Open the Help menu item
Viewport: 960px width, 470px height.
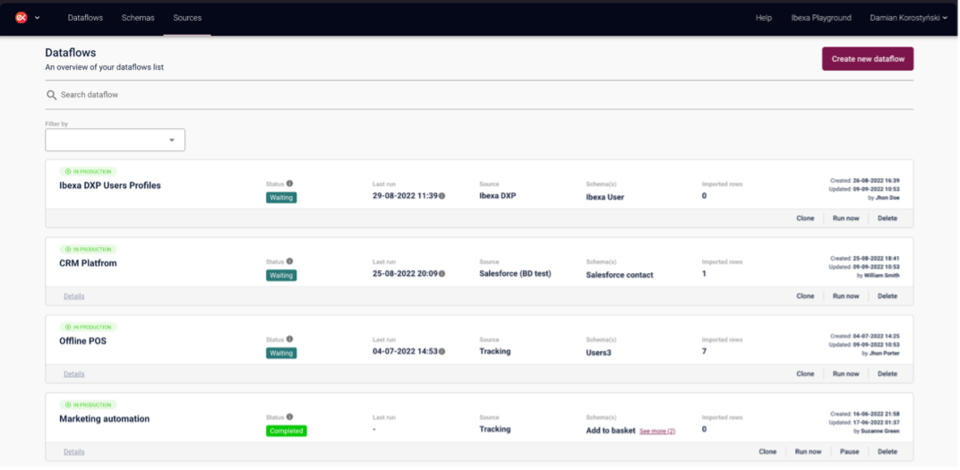763,18
